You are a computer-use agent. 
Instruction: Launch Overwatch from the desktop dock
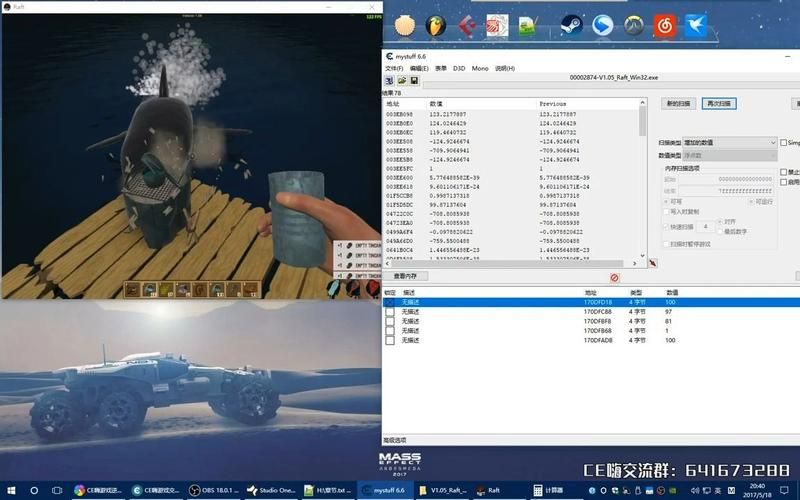[x=634, y=26]
